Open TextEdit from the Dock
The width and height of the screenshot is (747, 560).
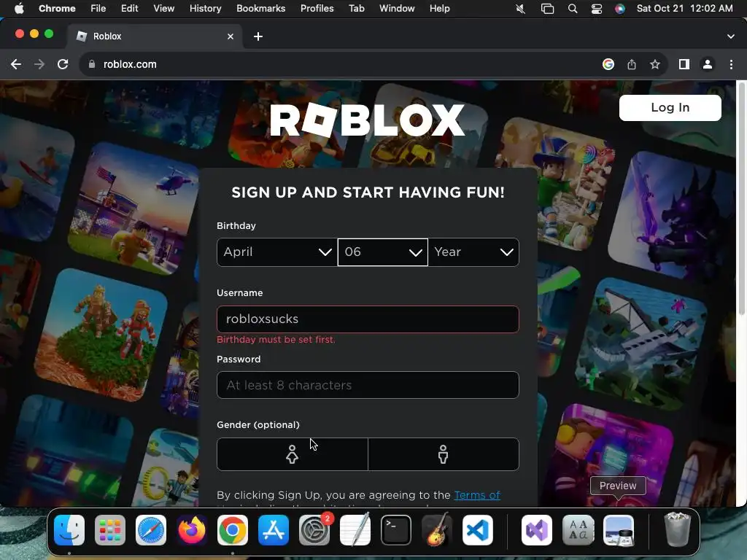coord(355,529)
